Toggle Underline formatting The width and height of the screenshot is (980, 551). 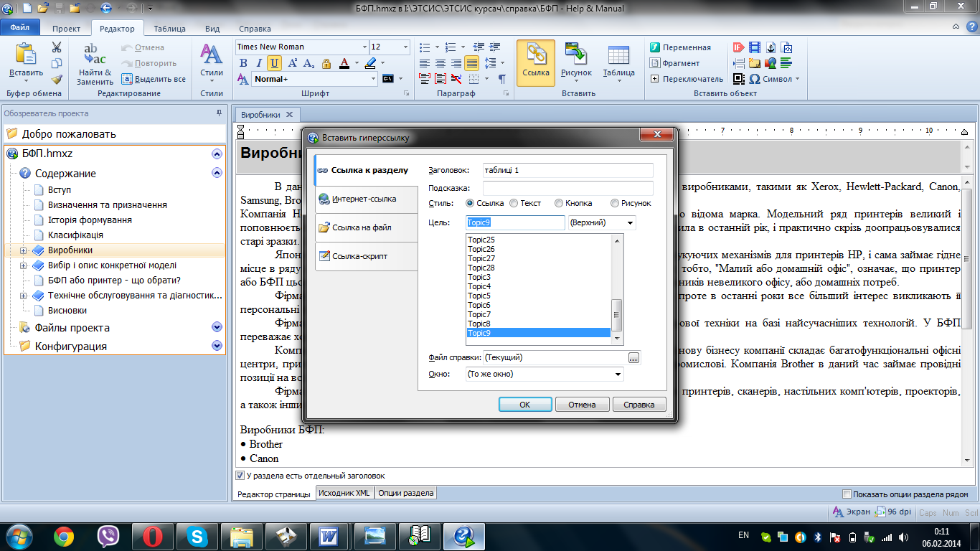pos(275,63)
